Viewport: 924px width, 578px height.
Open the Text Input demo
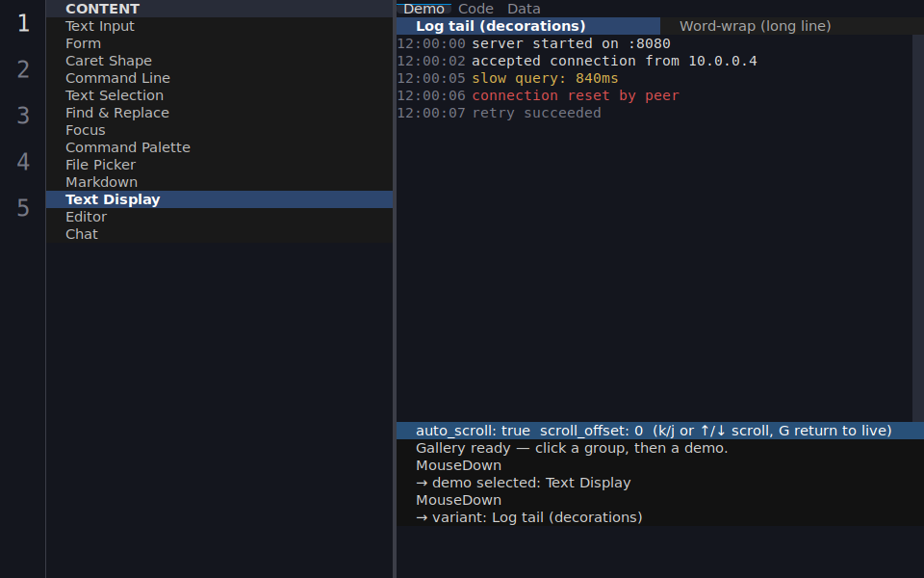[x=219, y=26]
